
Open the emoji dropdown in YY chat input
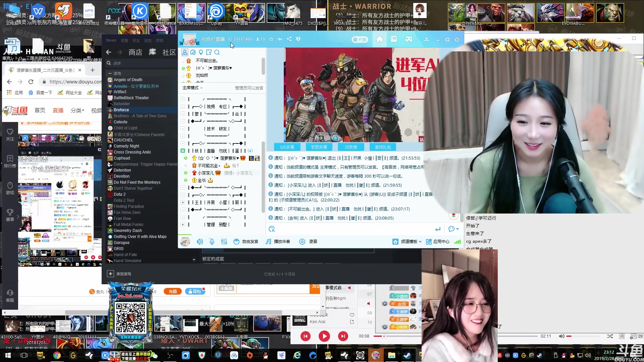pyautogui.click(x=453, y=229)
